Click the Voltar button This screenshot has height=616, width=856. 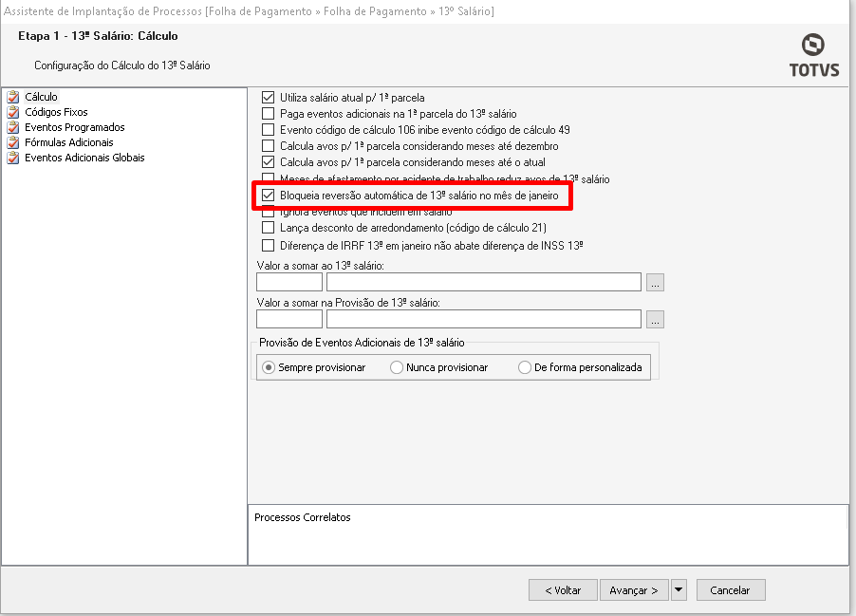(x=563, y=590)
